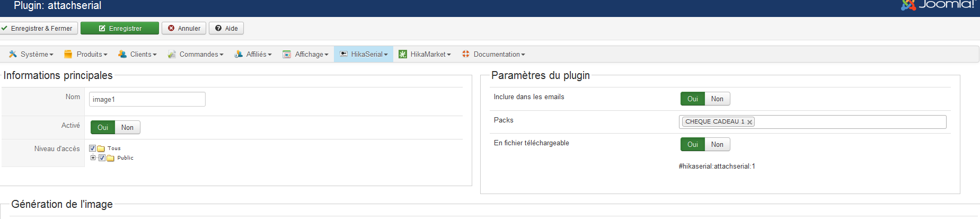Viewport: 980px width, 219px height.
Task: Uncheck the Public access level checkbox
Action: pyautogui.click(x=102, y=158)
